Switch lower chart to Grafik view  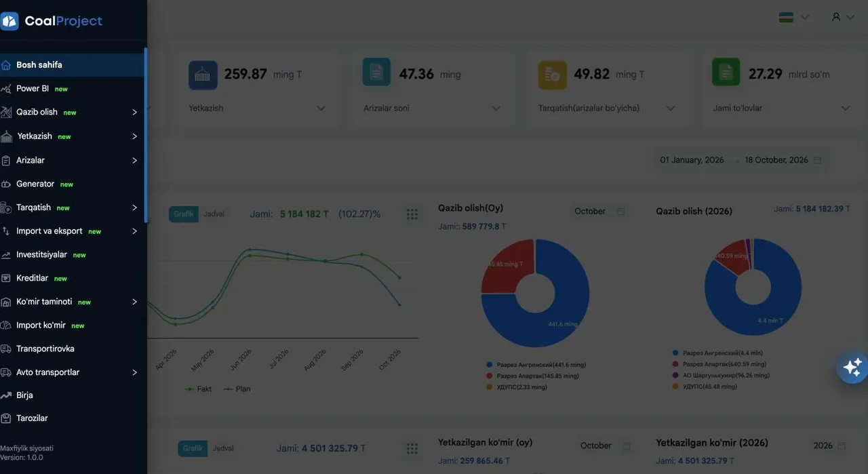pos(193,449)
